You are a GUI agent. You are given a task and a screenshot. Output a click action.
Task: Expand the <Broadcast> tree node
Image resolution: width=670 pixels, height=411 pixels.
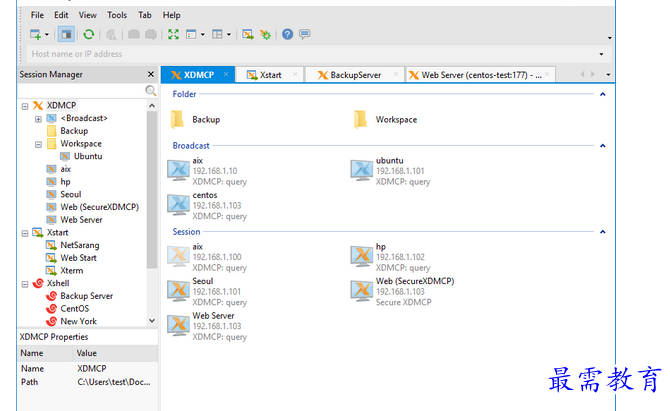[x=38, y=119]
